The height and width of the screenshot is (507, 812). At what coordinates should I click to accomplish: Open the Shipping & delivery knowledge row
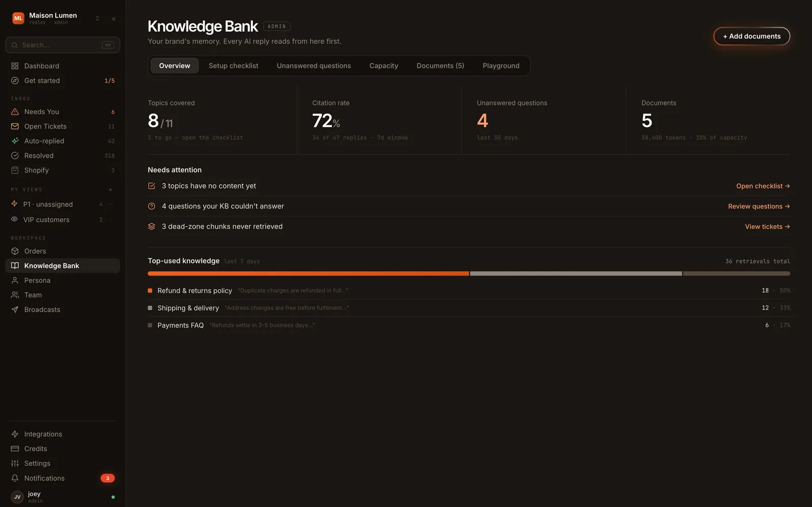[x=469, y=308]
